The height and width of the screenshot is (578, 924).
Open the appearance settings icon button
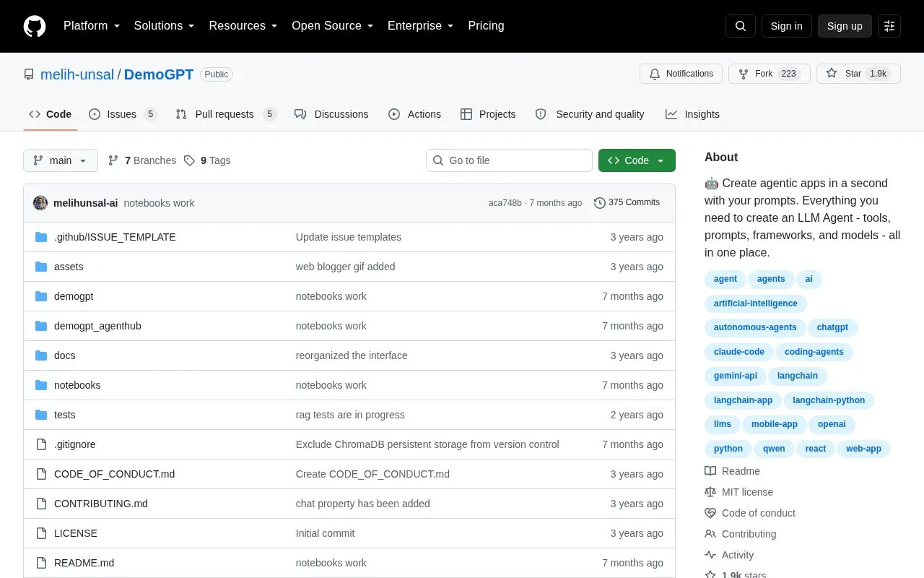tap(889, 26)
